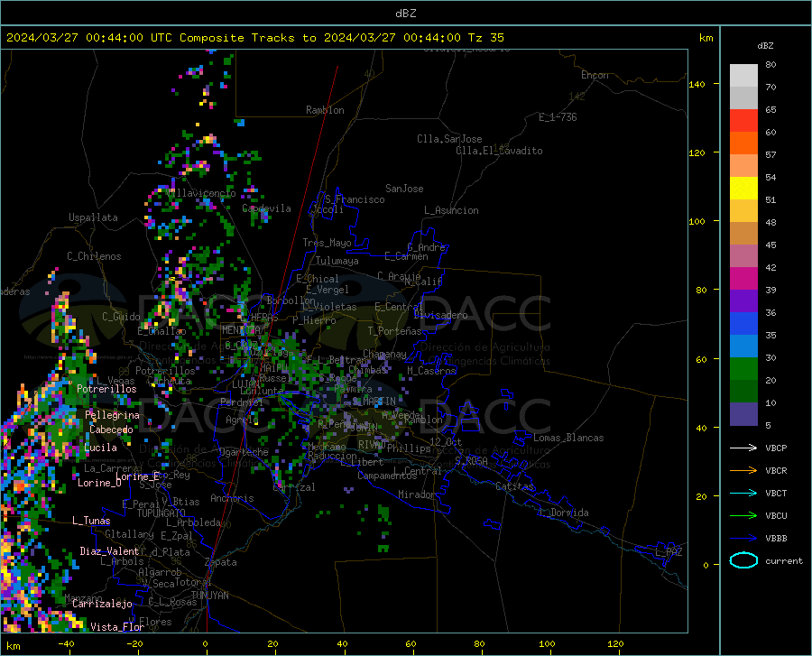The width and height of the screenshot is (812, 656).
Task: Click the 'Tulumaya' label
Action: coord(337,261)
